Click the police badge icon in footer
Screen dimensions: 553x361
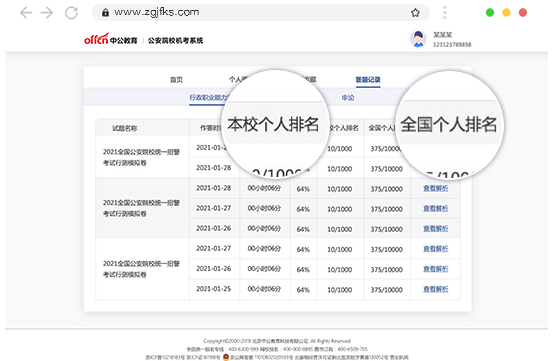(226, 357)
